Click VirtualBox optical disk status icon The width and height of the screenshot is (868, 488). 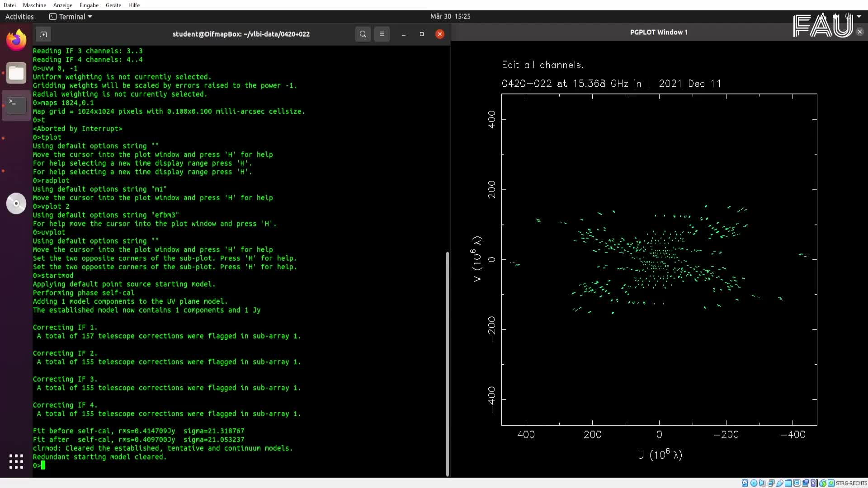pos(754,483)
